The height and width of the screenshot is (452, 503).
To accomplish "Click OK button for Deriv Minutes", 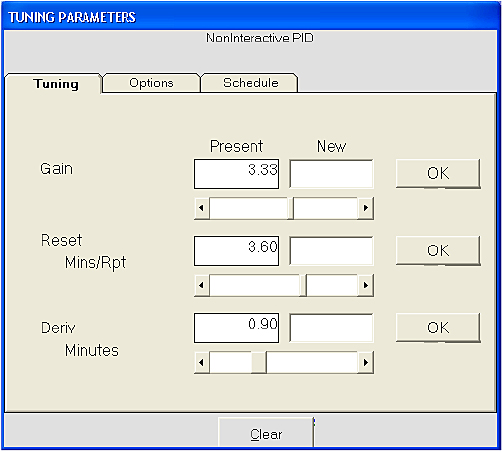I will pyautogui.click(x=438, y=328).
